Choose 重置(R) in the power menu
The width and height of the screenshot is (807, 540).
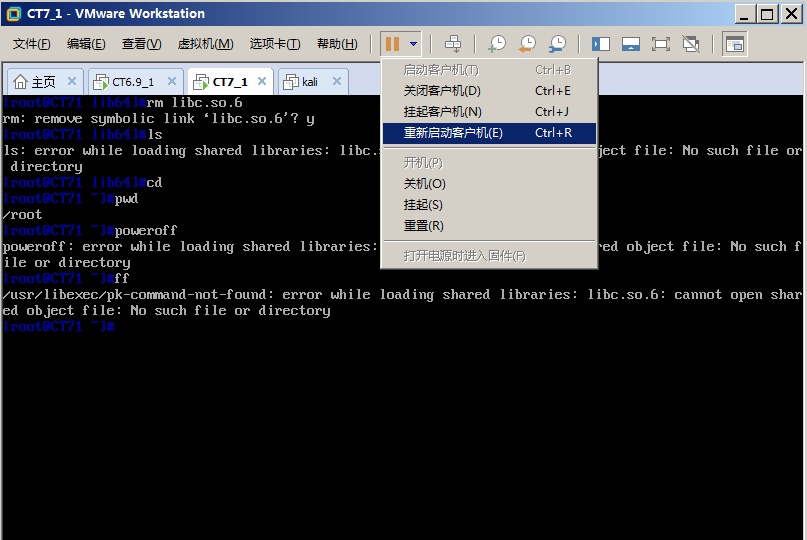[x=489, y=226]
